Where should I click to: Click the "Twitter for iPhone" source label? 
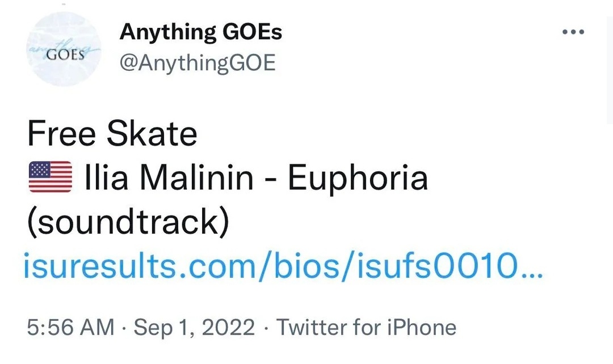tap(366, 328)
